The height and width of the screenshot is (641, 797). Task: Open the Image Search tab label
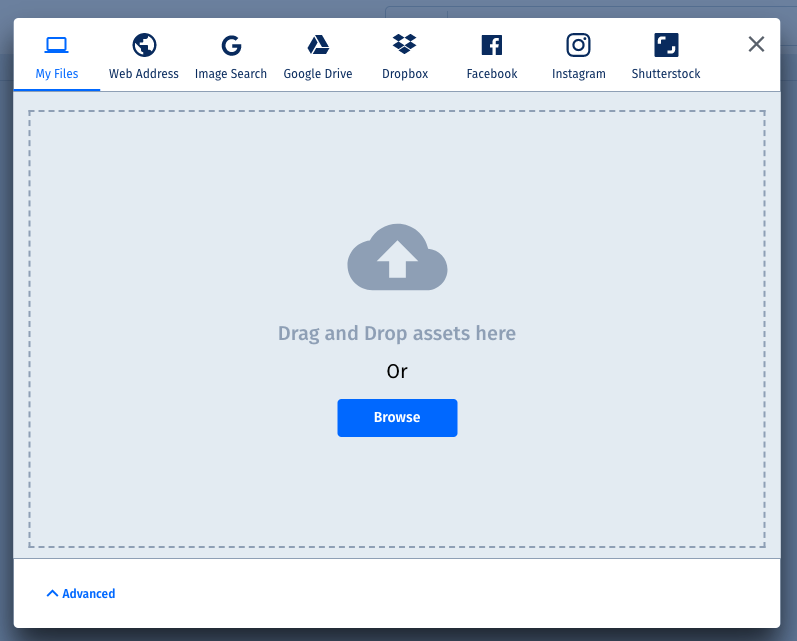[231, 74]
